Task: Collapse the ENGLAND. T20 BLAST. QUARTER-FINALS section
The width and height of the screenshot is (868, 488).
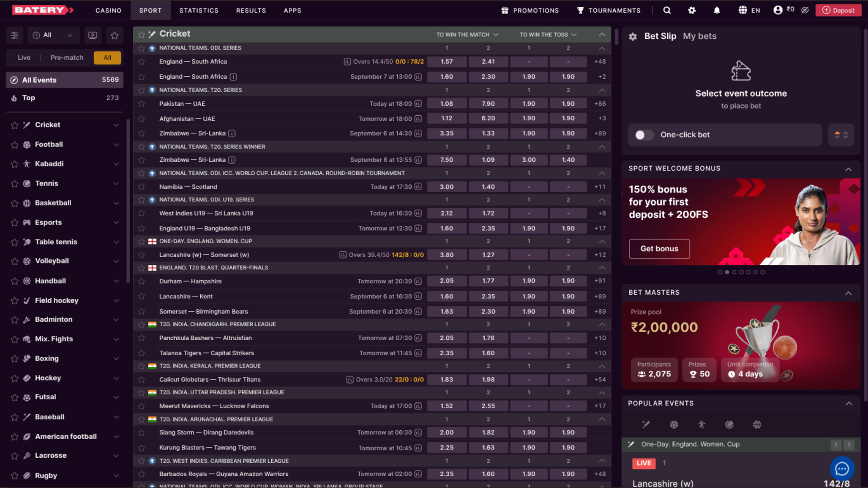Action: click(602, 267)
